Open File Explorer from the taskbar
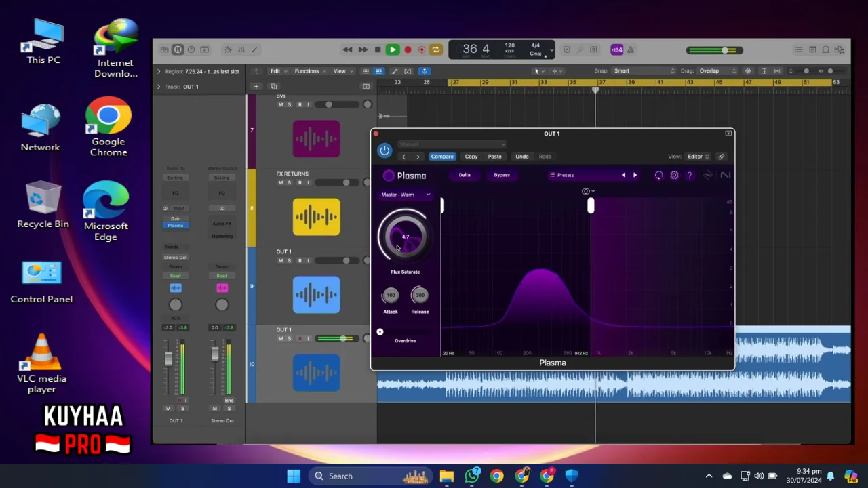This screenshot has width=868, height=488. pos(446,476)
